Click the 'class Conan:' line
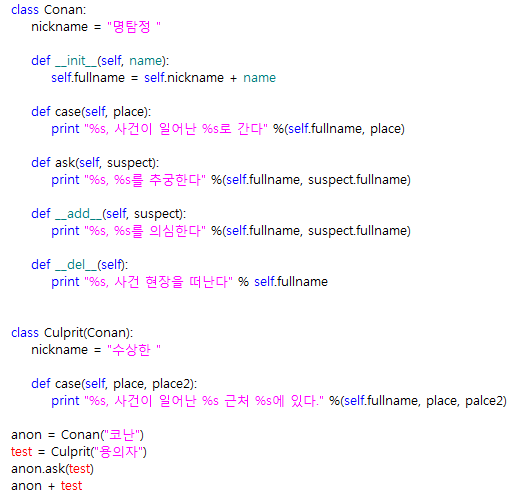513x494 pixels. pyautogui.click(x=49, y=10)
